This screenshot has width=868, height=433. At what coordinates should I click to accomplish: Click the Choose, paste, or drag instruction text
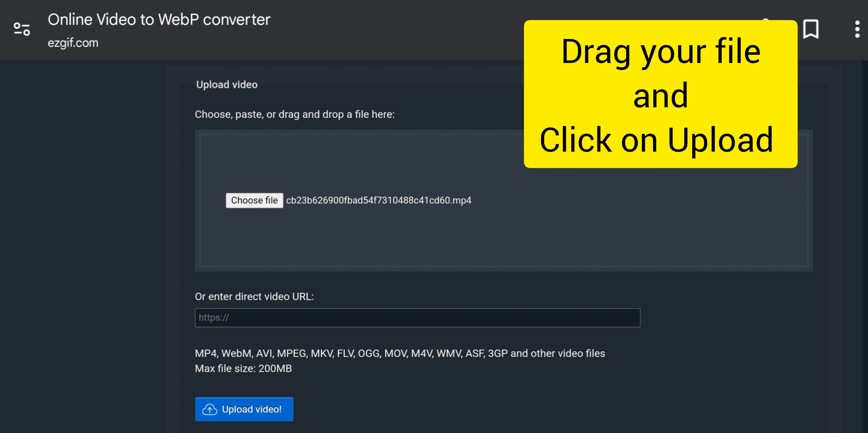tap(294, 115)
